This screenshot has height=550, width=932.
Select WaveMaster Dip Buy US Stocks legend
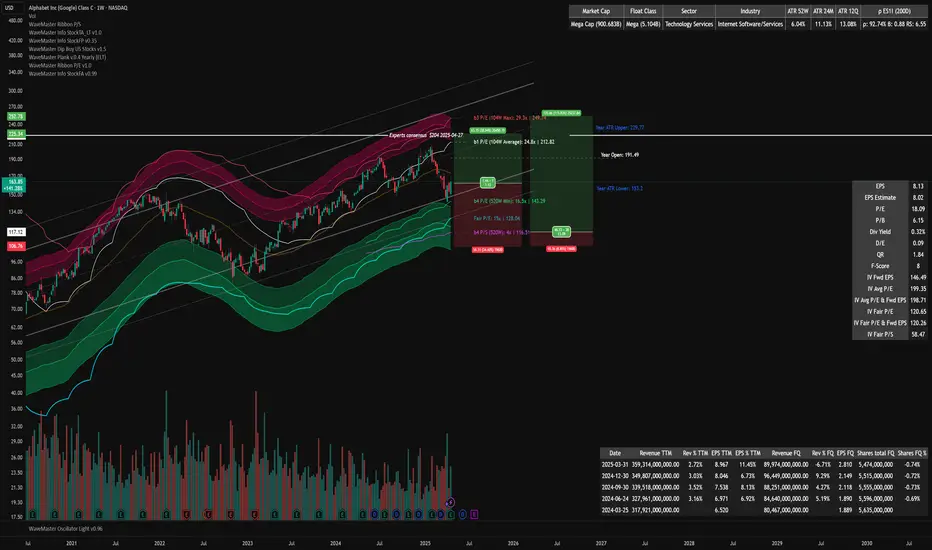click(x=67, y=49)
